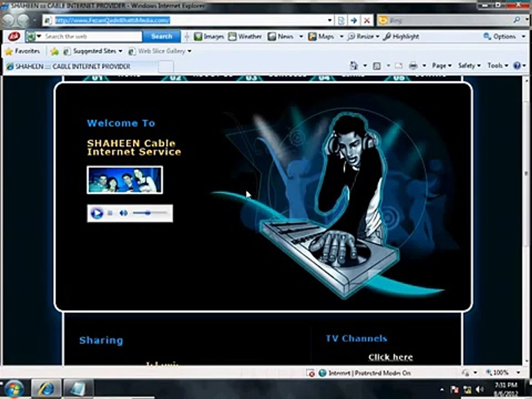Click in the Search the web field
Viewport: 532px width, 399px height.
(x=92, y=36)
